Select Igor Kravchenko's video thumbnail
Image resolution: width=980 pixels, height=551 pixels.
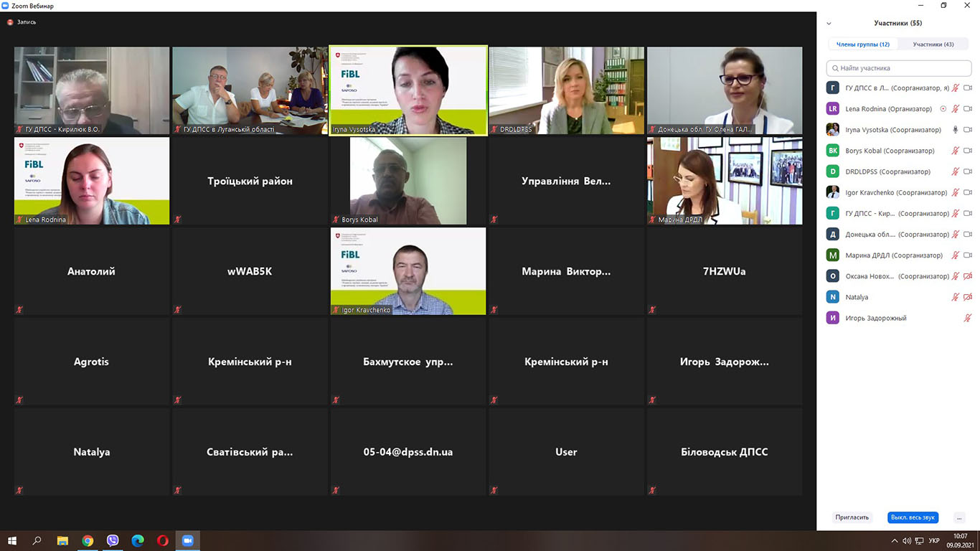pyautogui.click(x=408, y=271)
